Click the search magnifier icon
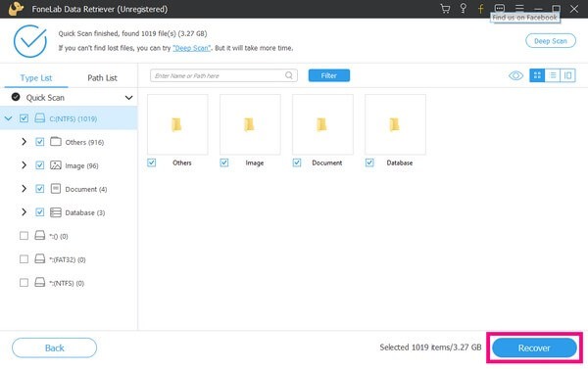588x369 pixels. pyautogui.click(x=289, y=75)
